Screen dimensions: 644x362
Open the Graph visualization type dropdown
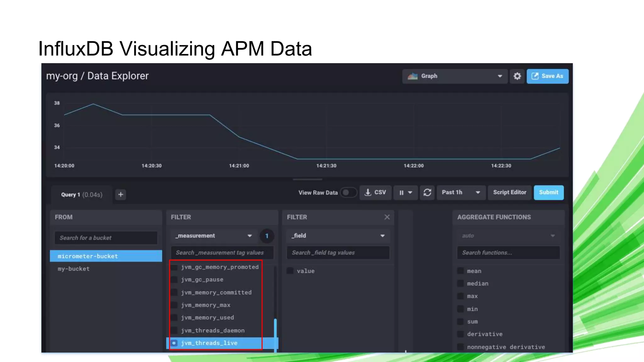click(455, 76)
